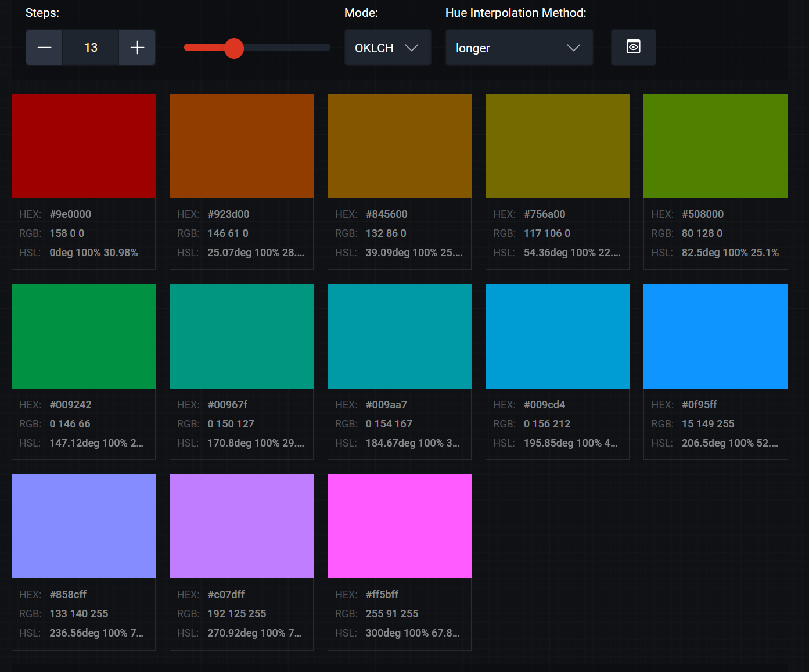
Task: Open the Hue Interpolation Method dropdown
Action: coord(519,48)
